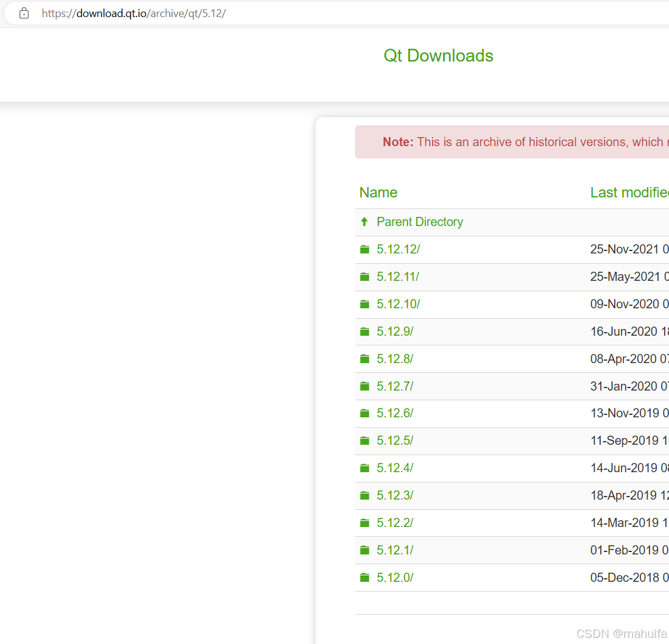Go to the 5.12.7/ folder link

click(395, 386)
